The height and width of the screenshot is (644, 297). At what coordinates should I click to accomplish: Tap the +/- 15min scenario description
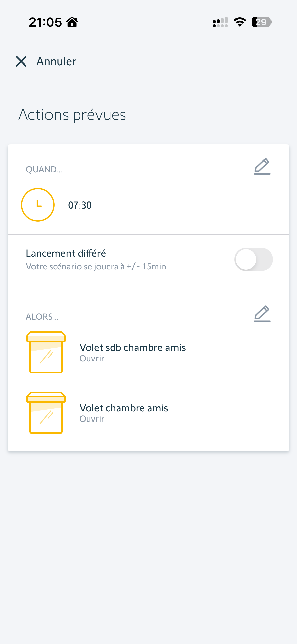(x=96, y=267)
